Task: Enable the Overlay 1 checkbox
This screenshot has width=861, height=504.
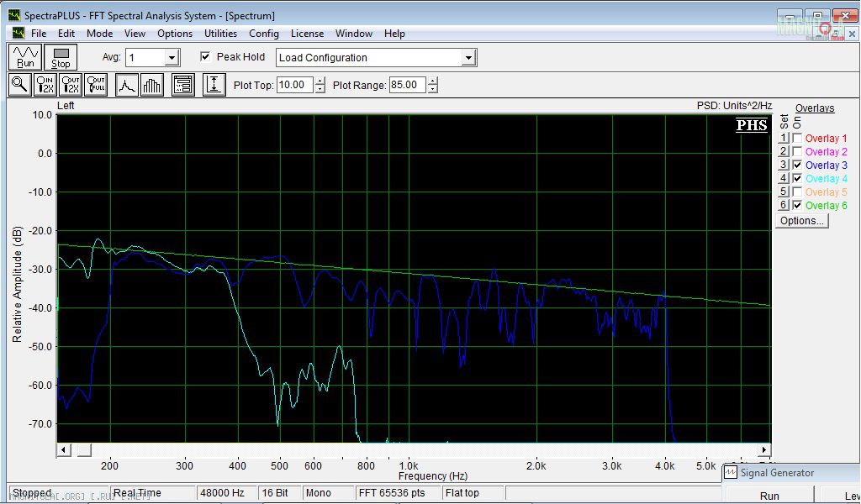Action: (x=797, y=139)
